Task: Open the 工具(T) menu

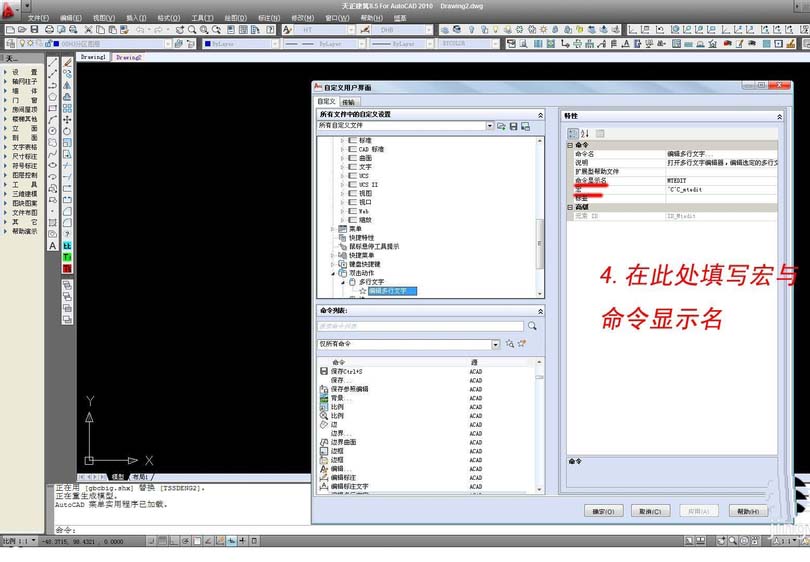Action: 202,18
